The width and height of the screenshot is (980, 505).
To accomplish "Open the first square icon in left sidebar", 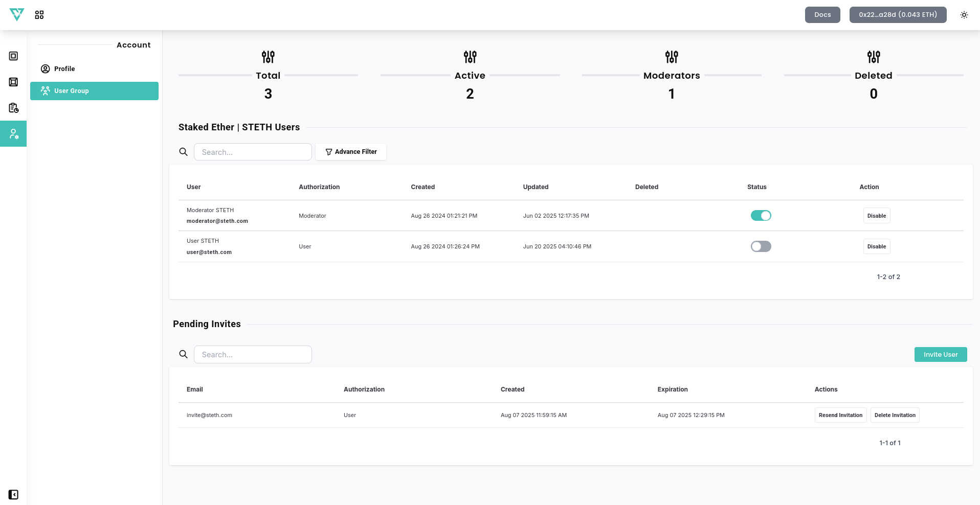I will (13, 56).
